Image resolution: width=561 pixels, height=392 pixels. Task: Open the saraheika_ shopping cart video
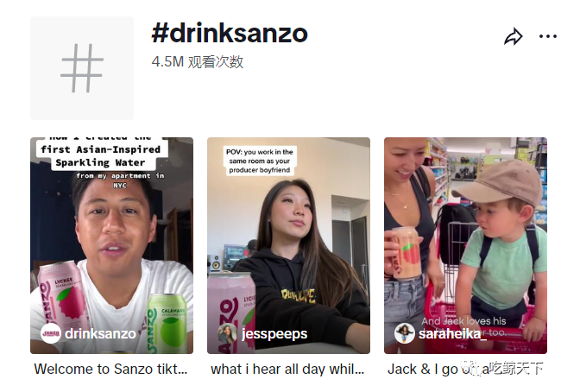pos(465,245)
